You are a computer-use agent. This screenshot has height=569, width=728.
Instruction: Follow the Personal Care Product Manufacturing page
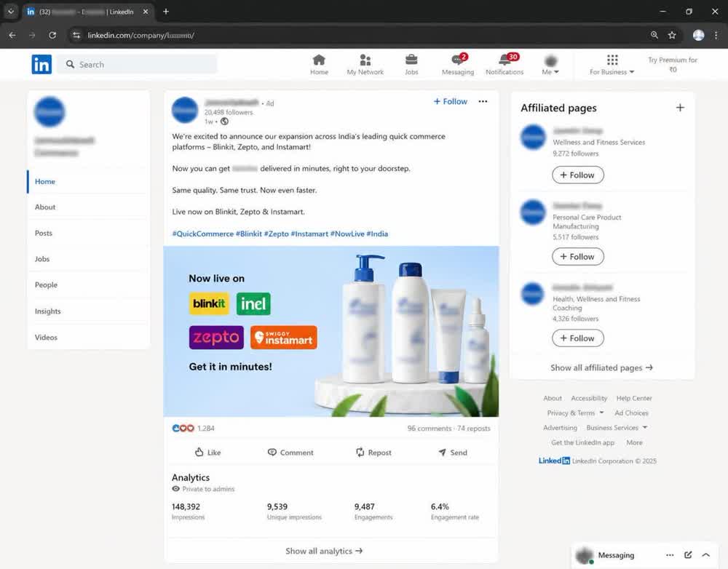(577, 257)
